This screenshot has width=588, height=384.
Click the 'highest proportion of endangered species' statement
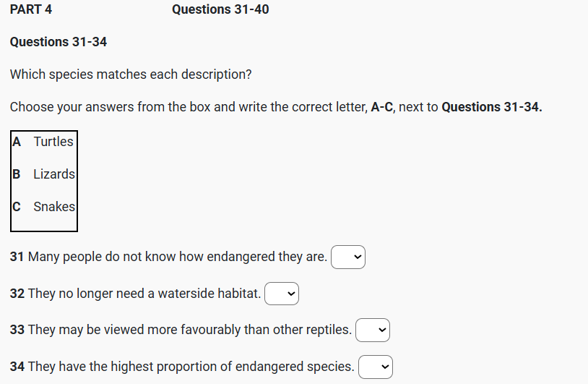click(x=191, y=367)
